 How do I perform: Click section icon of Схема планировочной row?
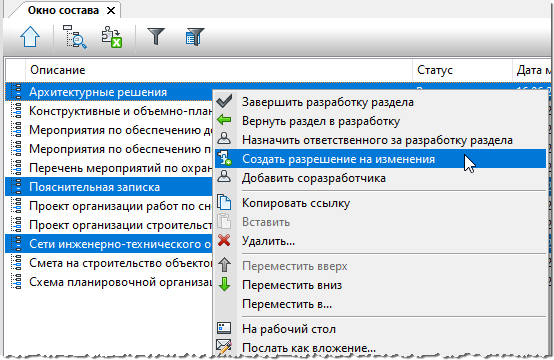[x=16, y=282]
